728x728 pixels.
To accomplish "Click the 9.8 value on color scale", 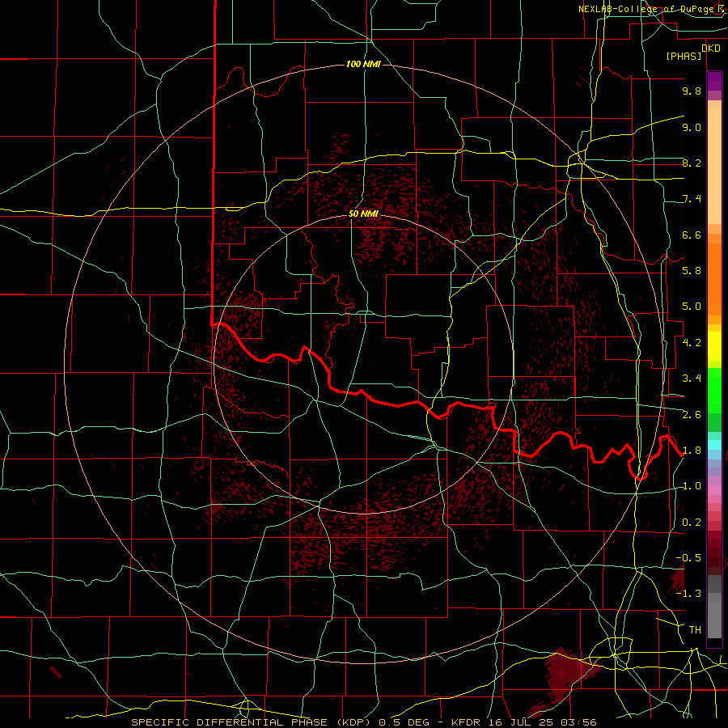I will [x=692, y=91].
